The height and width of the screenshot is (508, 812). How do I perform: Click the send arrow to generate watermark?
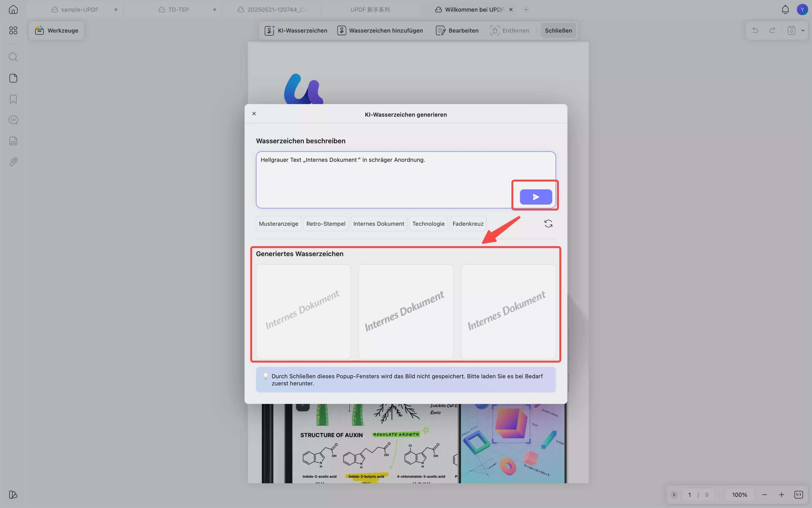click(535, 197)
